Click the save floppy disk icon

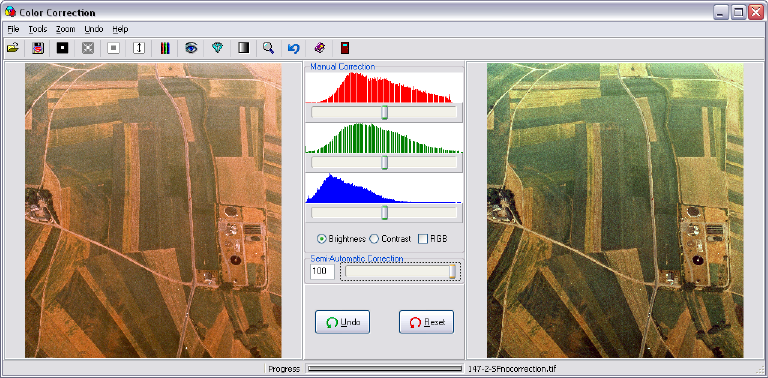coord(38,48)
